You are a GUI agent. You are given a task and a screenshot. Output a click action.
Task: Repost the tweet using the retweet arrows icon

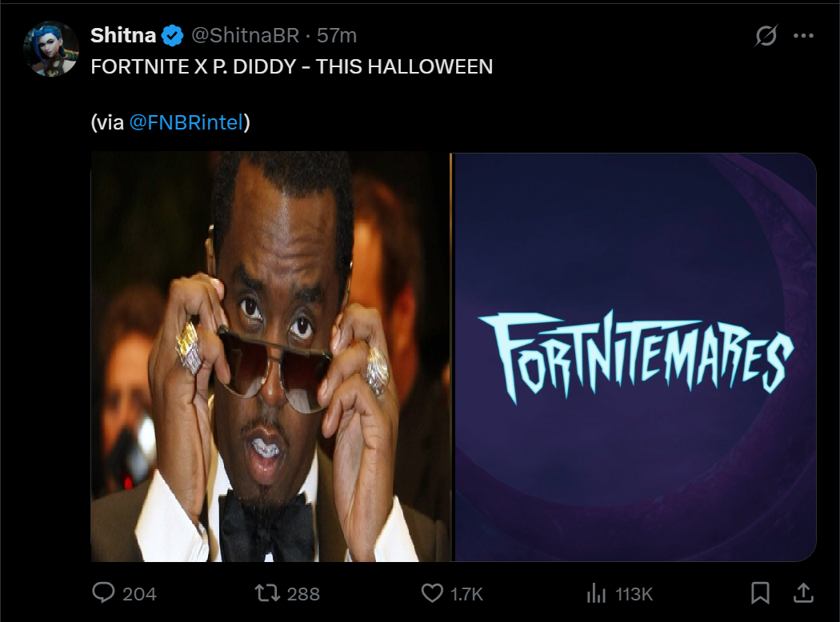click(266, 593)
